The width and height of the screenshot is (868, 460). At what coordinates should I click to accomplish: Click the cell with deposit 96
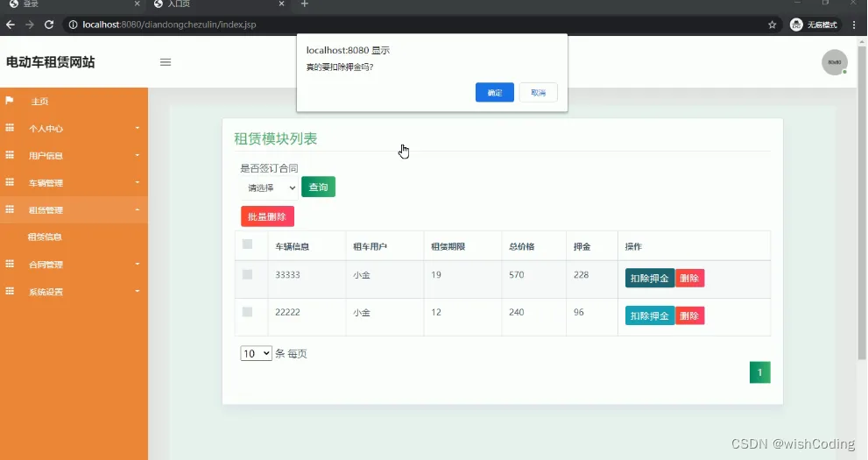[592, 317]
